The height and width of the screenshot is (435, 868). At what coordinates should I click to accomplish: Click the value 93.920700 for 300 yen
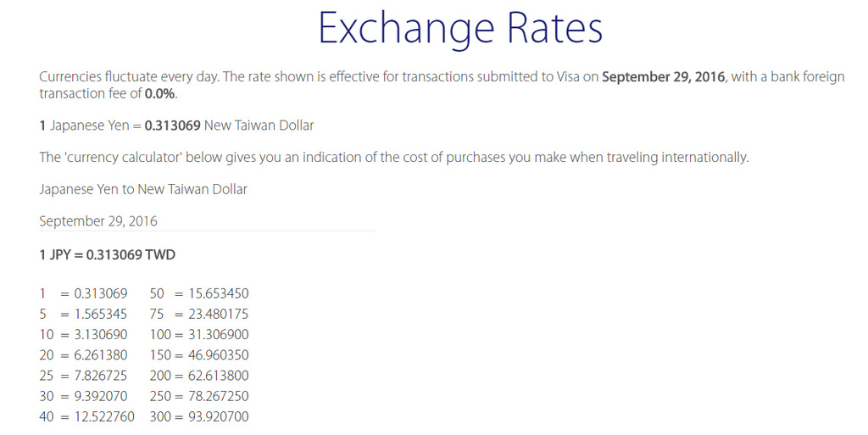coord(219,416)
